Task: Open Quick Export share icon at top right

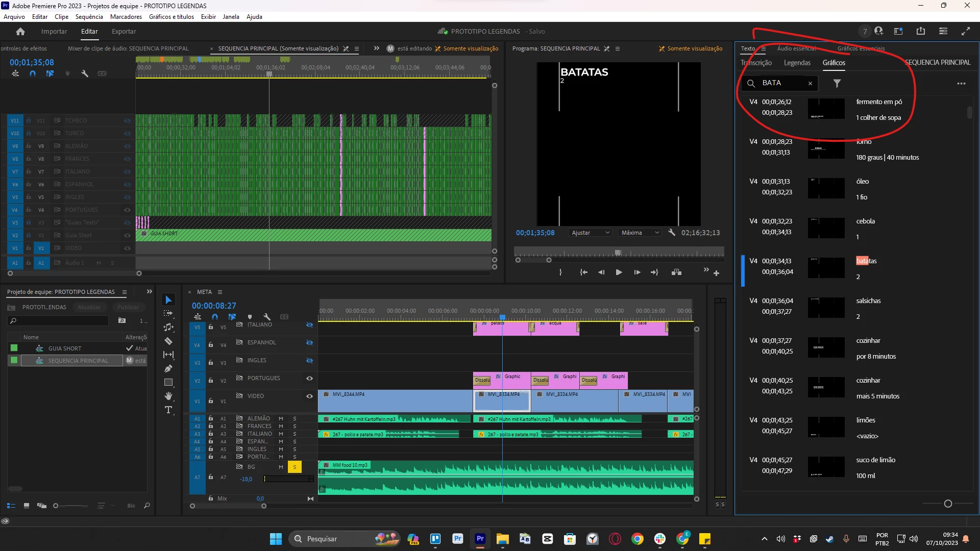Action: pyautogui.click(x=921, y=31)
